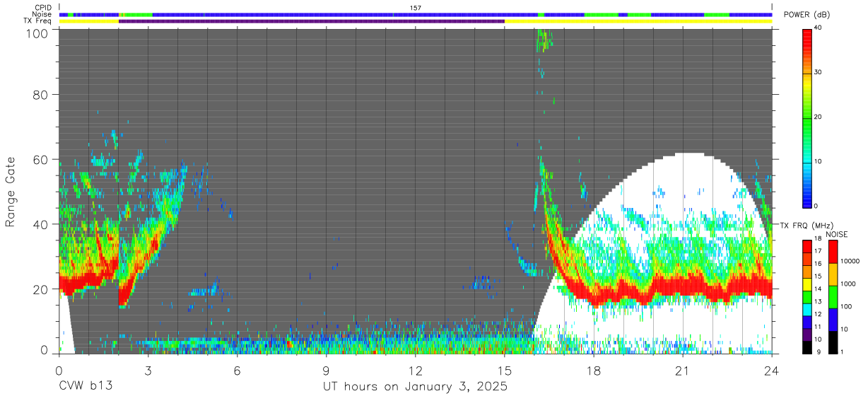This screenshot has width=868, height=401.
Task: Click the CPID row label
Action: 43,8
